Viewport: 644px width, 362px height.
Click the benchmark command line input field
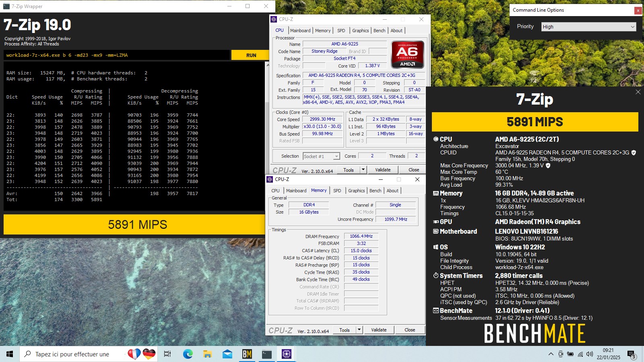pos(117,55)
